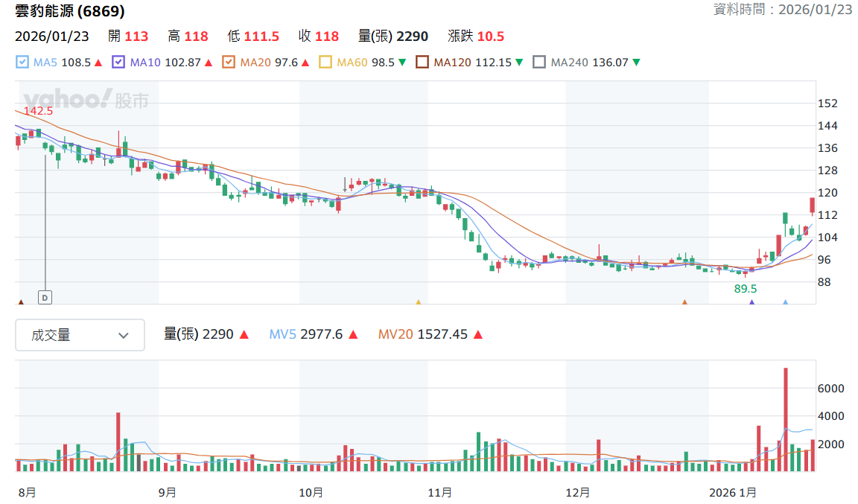The height and width of the screenshot is (504, 858).
Task: Click the light blue triangle marker in January
Action: (786, 302)
